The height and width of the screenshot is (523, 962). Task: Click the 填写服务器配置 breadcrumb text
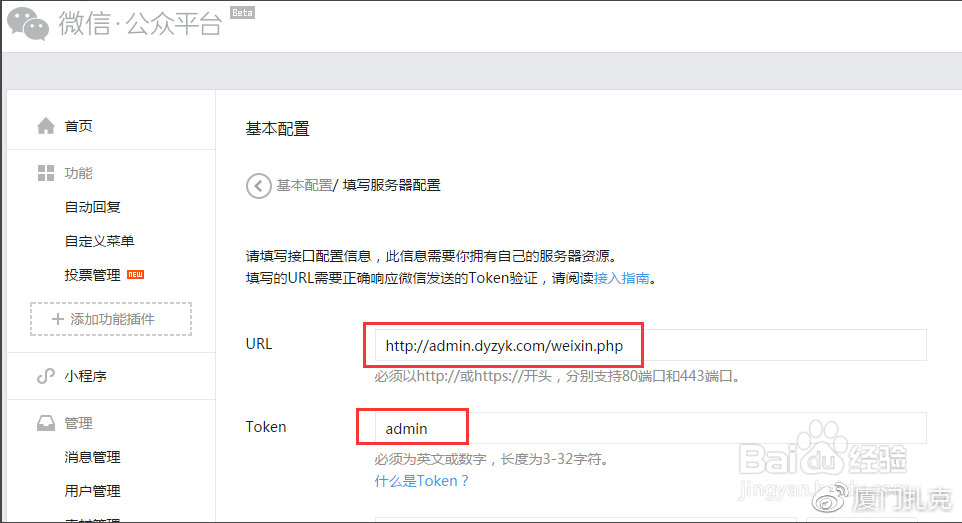[x=391, y=185]
